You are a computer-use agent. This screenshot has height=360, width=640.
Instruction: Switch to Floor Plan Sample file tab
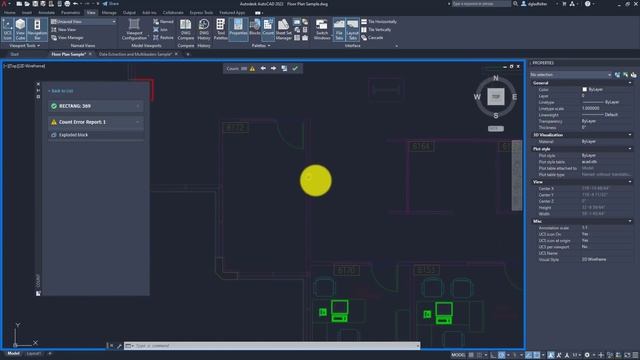69,54
